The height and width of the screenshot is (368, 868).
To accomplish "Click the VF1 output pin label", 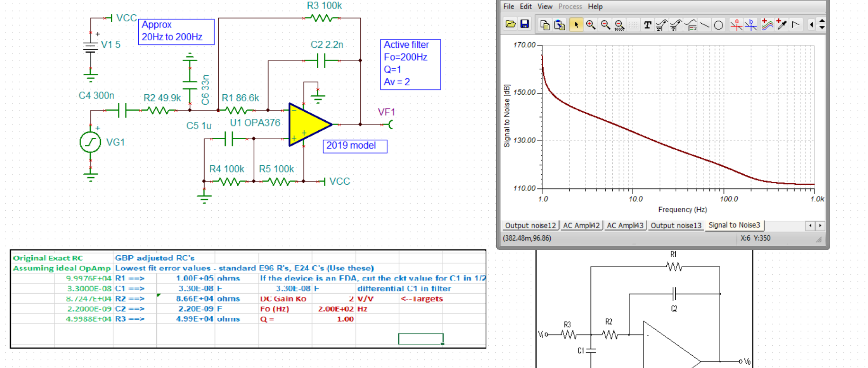I will click(386, 112).
